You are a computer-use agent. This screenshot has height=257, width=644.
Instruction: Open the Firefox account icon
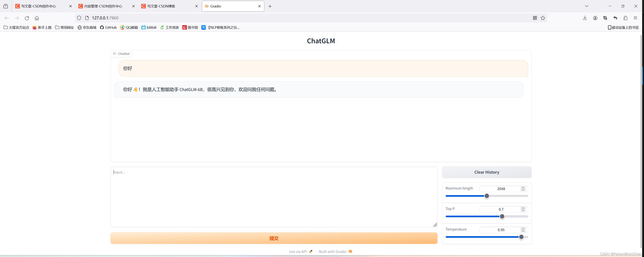point(595,18)
